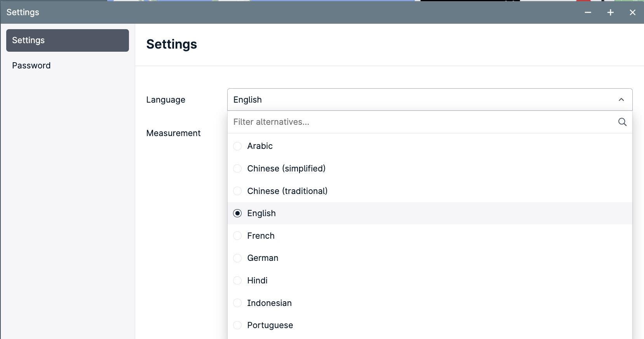
Task: Collapse the Language dropdown chevron
Action: click(621, 100)
